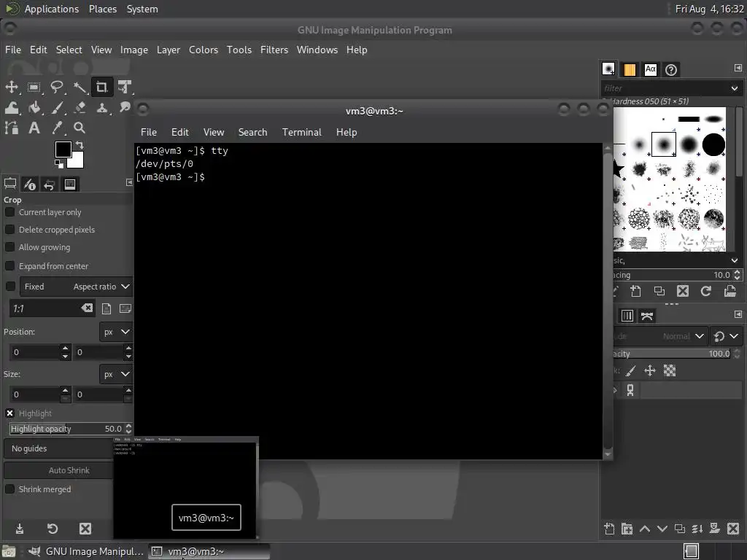Toggle lock alpha channel checkerboard icon

(670, 370)
